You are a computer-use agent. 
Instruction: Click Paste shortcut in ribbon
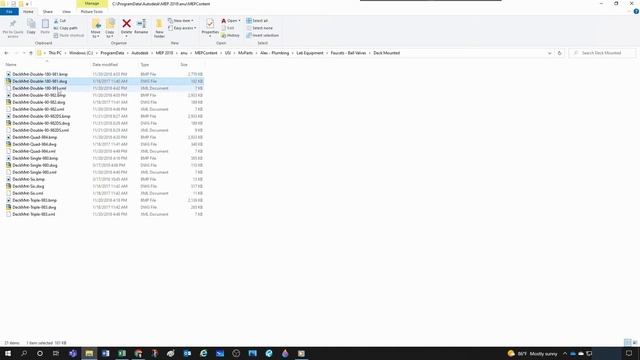click(x=69, y=35)
